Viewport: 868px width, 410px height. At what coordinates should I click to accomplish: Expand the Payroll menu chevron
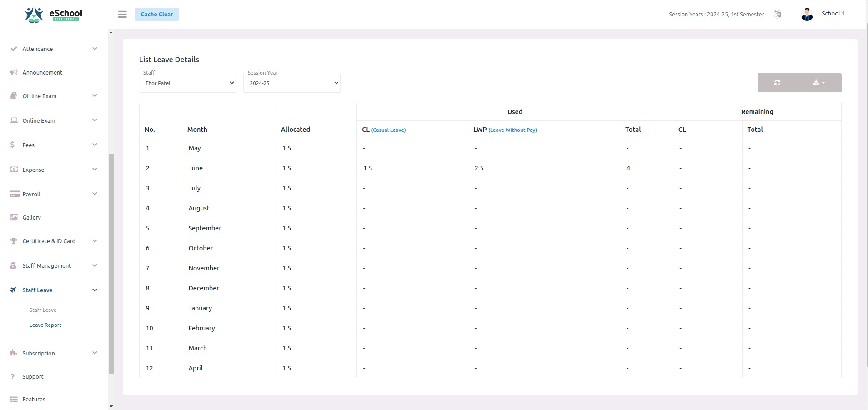95,194
